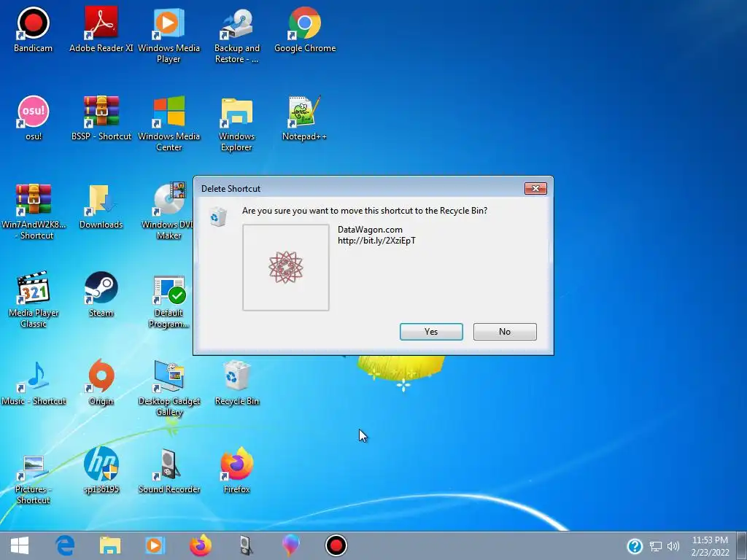Open the Bandicam desktop shortcut
747x560 pixels.
(33, 30)
